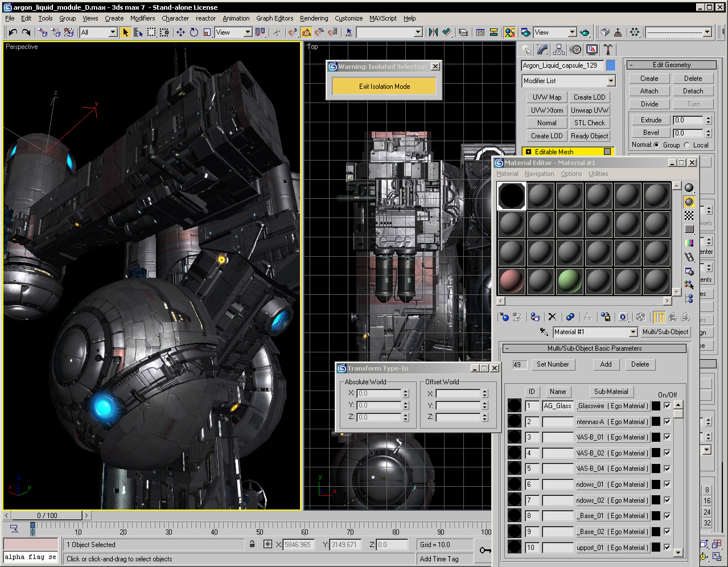Select the Local normal radio button

[x=687, y=145]
